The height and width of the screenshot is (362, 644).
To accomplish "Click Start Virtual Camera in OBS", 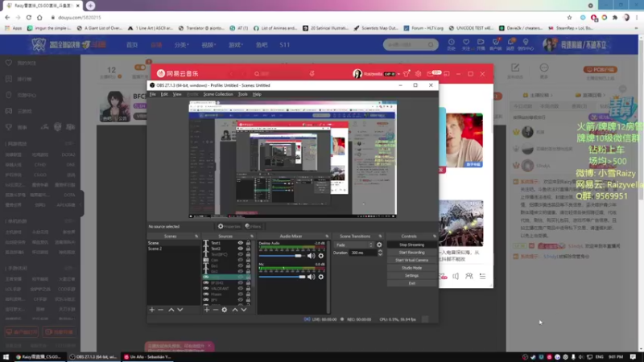I will click(411, 260).
